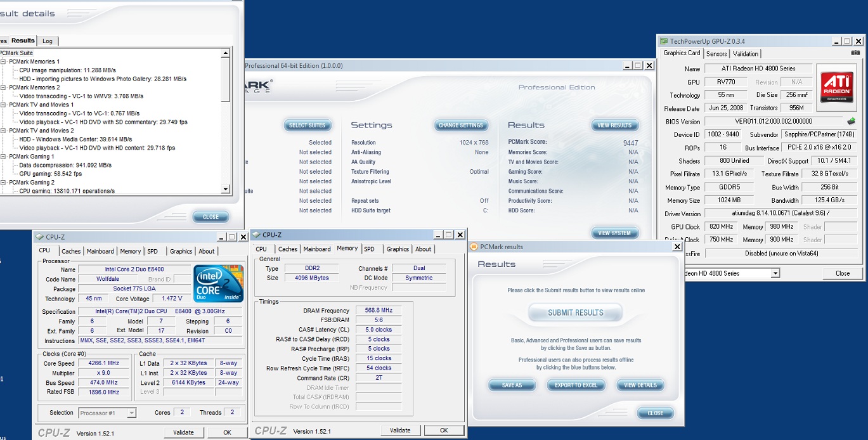
Task: Collapse the PCMark Gaming 1 tree node
Action: click(4, 157)
